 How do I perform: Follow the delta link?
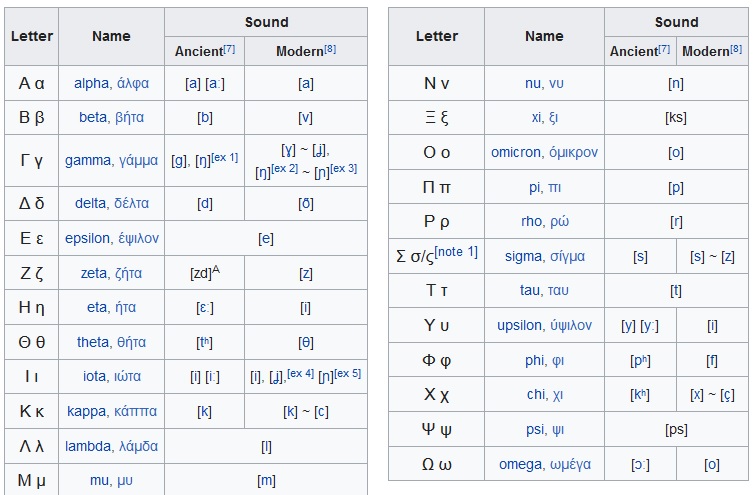(90, 203)
